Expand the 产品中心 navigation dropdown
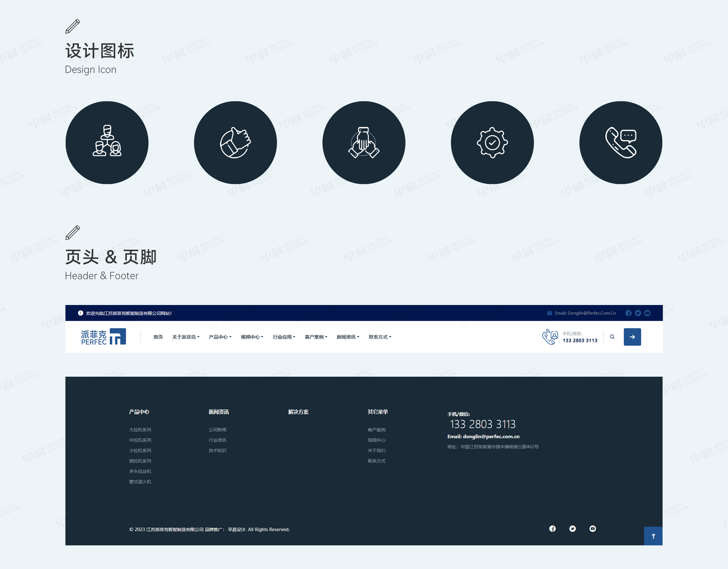The width and height of the screenshot is (728, 569). click(x=219, y=337)
